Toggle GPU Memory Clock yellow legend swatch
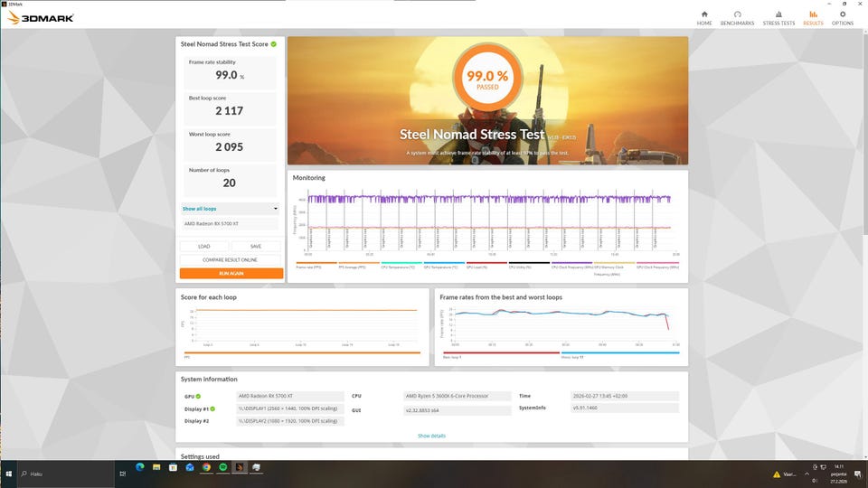 tap(615, 263)
